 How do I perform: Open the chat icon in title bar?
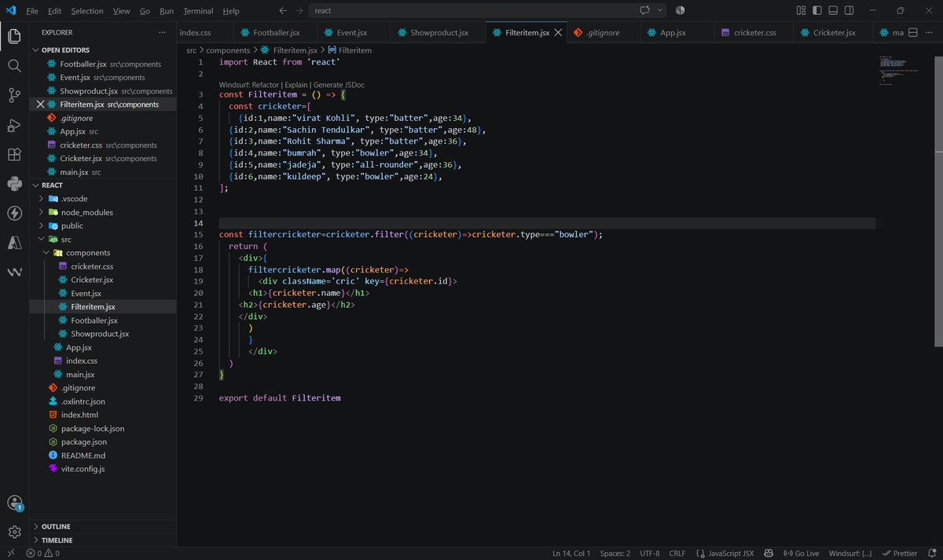click(x=646, y=10)
